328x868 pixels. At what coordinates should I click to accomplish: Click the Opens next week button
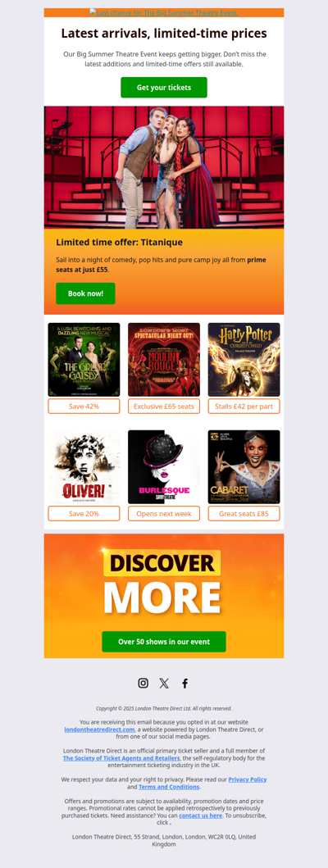164,514
